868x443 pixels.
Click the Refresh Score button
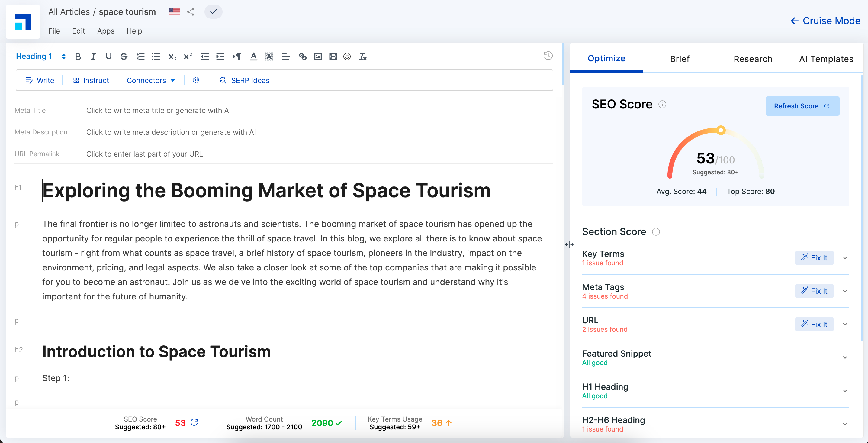coord(802,106)
